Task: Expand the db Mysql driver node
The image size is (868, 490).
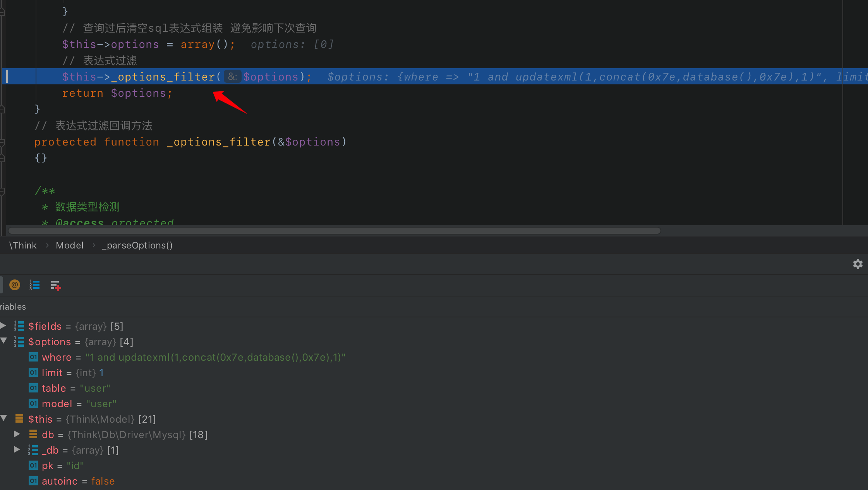Action: 17,434
